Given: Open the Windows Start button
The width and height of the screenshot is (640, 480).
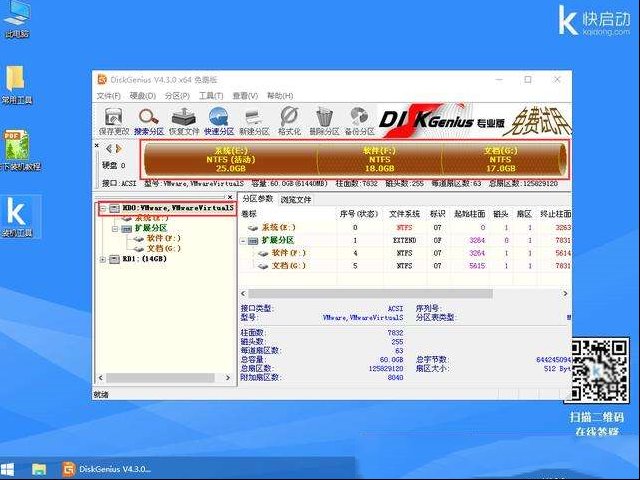Looking at the screenshot, I should pyautogui.click(x=7, y=469).
